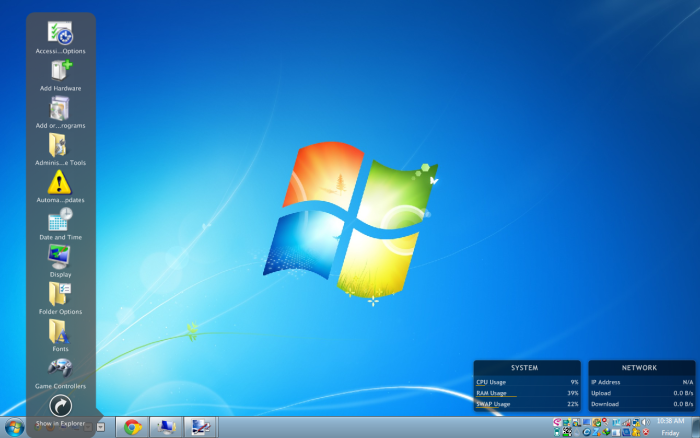Open the Add Hardware item
This screenshot has width=700, height=438.
pos(60,75)
